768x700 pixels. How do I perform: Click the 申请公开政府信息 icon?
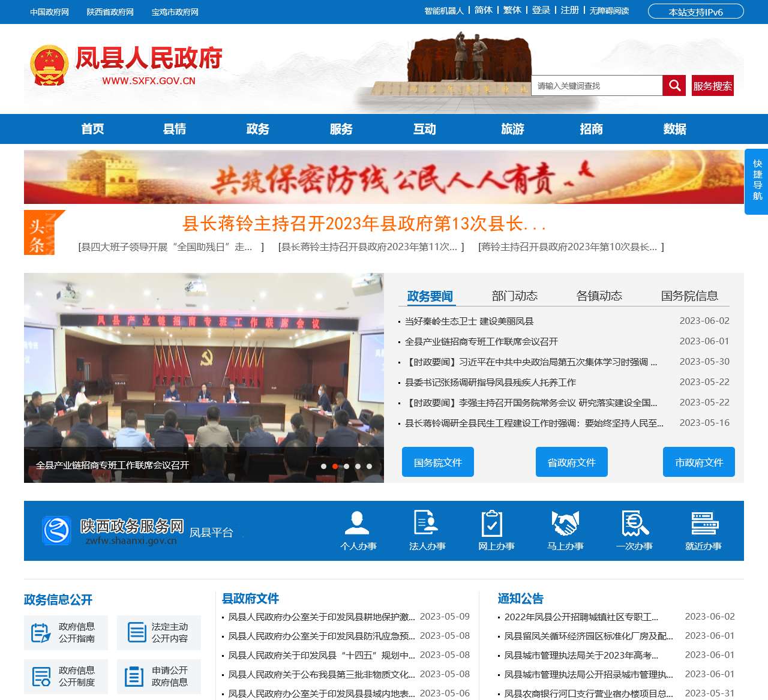pyautogui.click(x=133, y=676)
